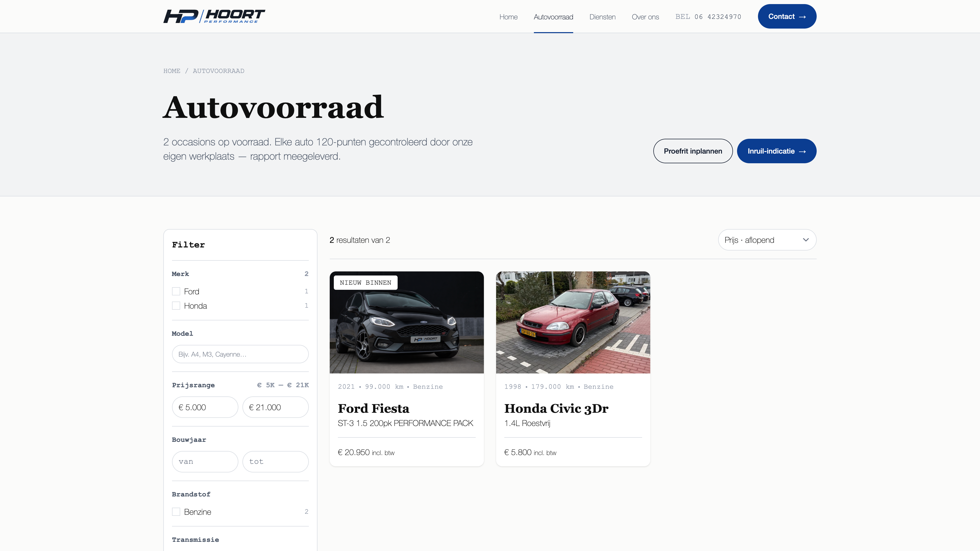
Task: Open the Ford Fiesta title link
Action: point(373,408)
